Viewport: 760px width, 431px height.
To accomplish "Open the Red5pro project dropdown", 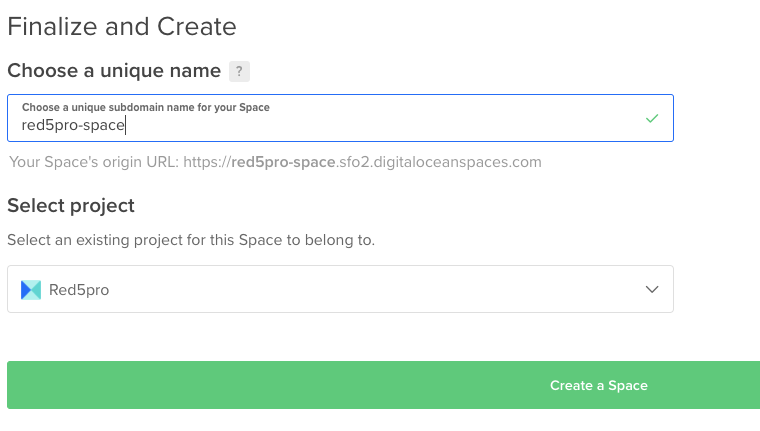I will point(340,289).
